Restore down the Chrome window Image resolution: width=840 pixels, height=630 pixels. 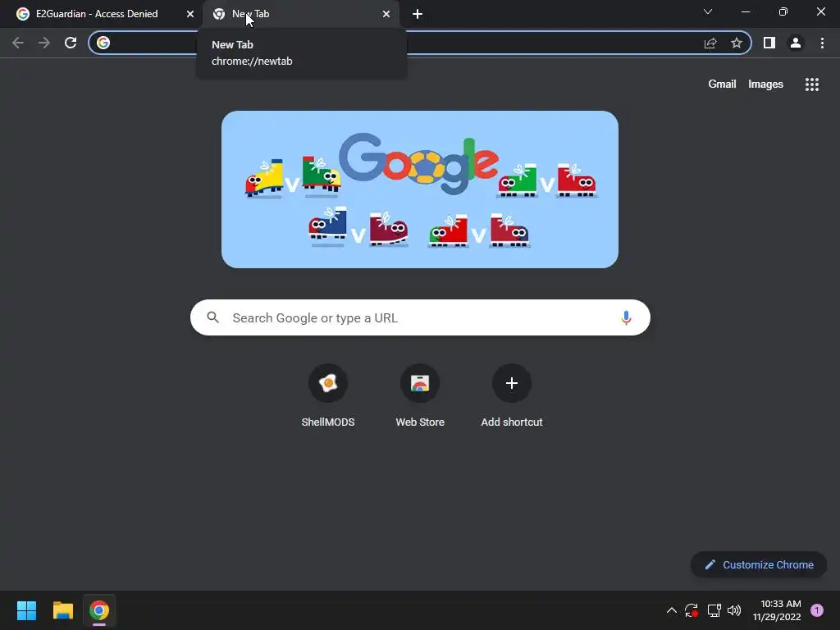[x=783, y=11]
